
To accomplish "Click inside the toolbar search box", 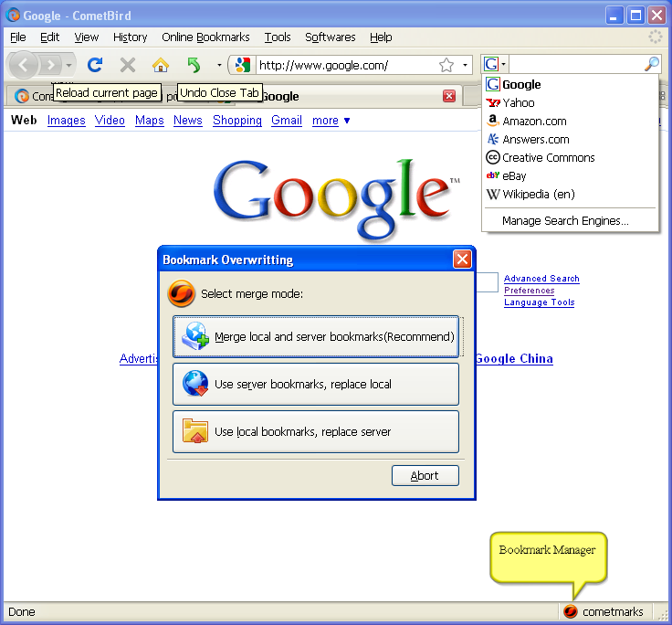I will coord(576,64).
